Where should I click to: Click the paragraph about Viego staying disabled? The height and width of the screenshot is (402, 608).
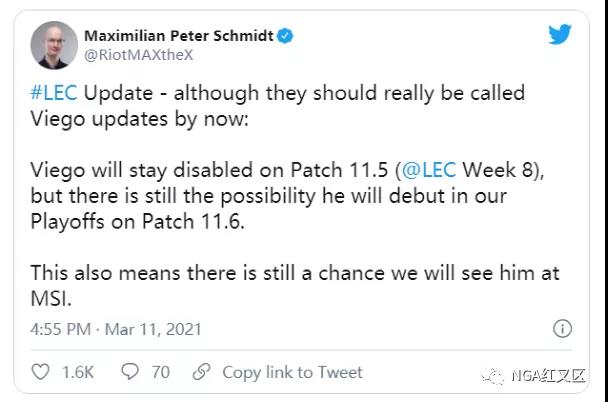click(x=287, y=196)
